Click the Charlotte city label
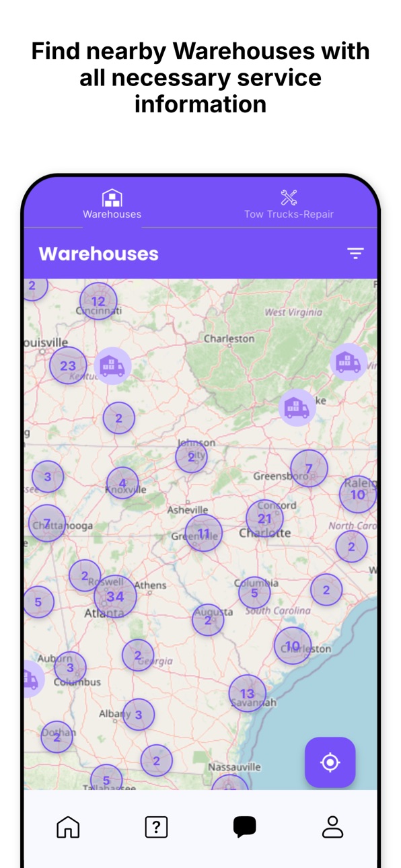The image size is (401, 868). click(x=265, y=533)
